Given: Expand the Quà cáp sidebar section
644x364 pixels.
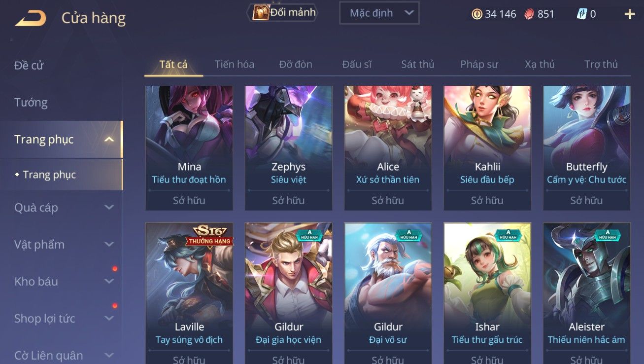Looking at the screenshot, I should [x=109, y=208].
